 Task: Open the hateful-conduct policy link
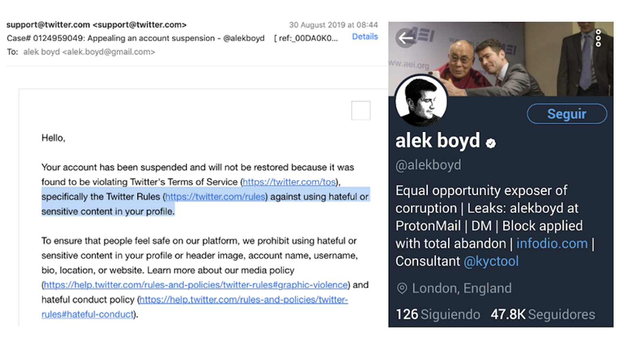pos(194,307)
